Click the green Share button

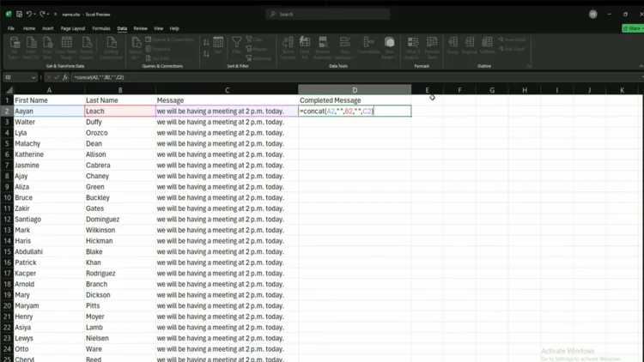coord(633,28)
